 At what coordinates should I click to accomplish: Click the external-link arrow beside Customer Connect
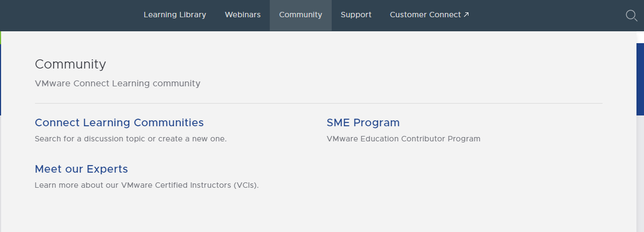point(466,15)
